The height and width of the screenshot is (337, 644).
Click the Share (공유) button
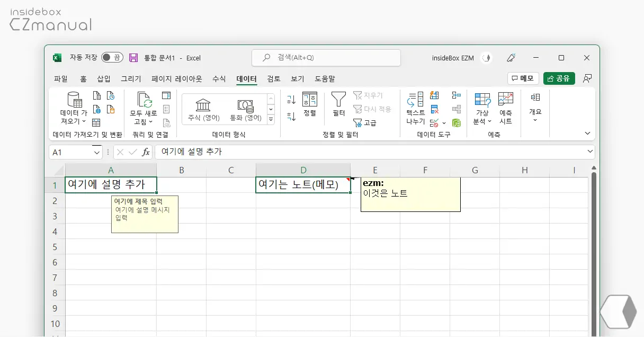pyautogui.click(x=559, y=78)
